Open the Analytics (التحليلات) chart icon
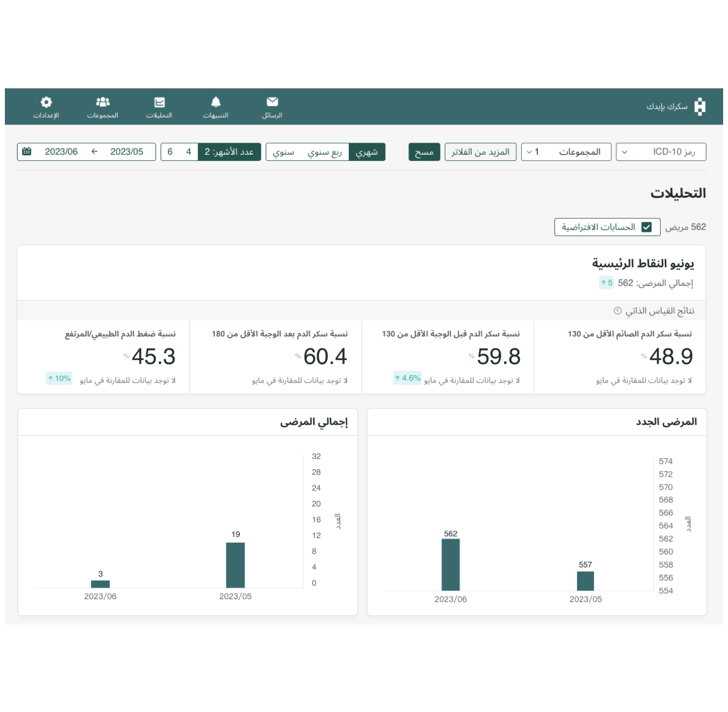Viewport: 728px width, 712px height. [159, 102]
